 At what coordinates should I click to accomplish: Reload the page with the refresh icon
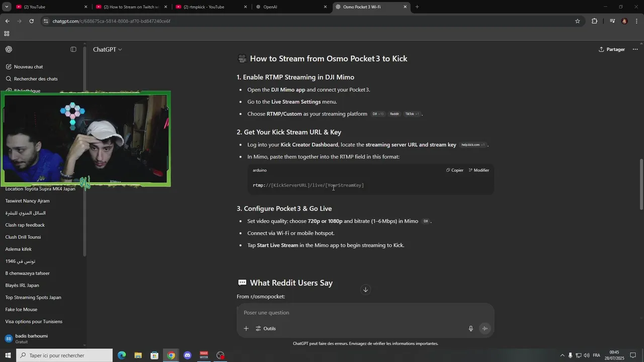31,21
